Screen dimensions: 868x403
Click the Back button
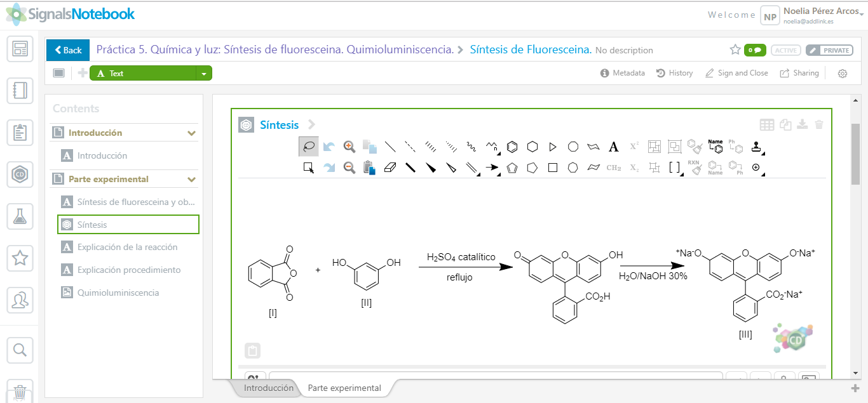pyautogui.click(x=68, y=50)
